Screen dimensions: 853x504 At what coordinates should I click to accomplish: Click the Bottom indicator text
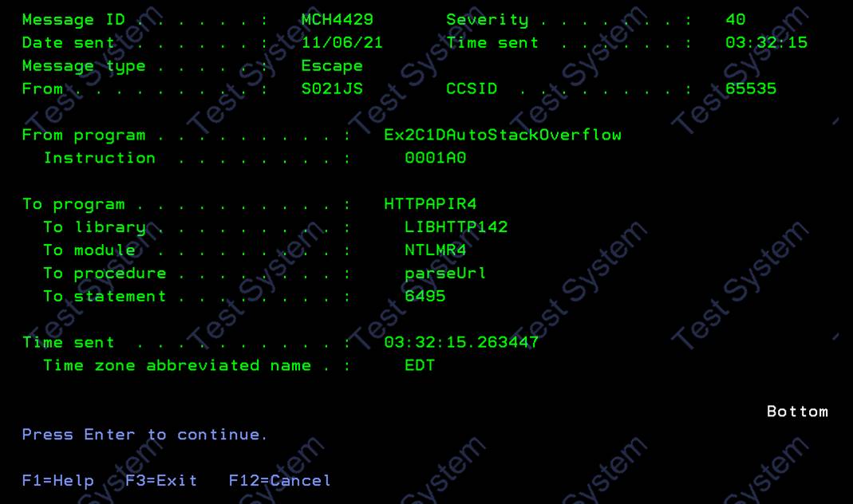797,411
